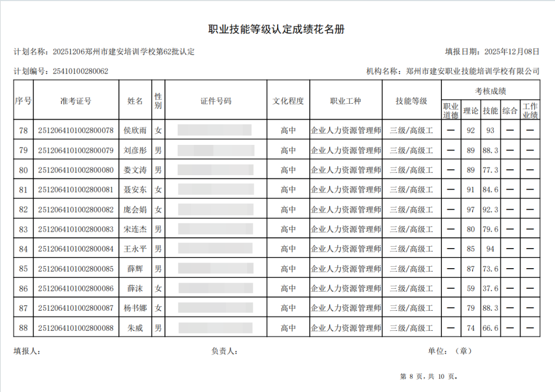Click institution name 郑州市建安职业技能培训学校有限公司
The image size is (555, 392).
coord(473,71)
